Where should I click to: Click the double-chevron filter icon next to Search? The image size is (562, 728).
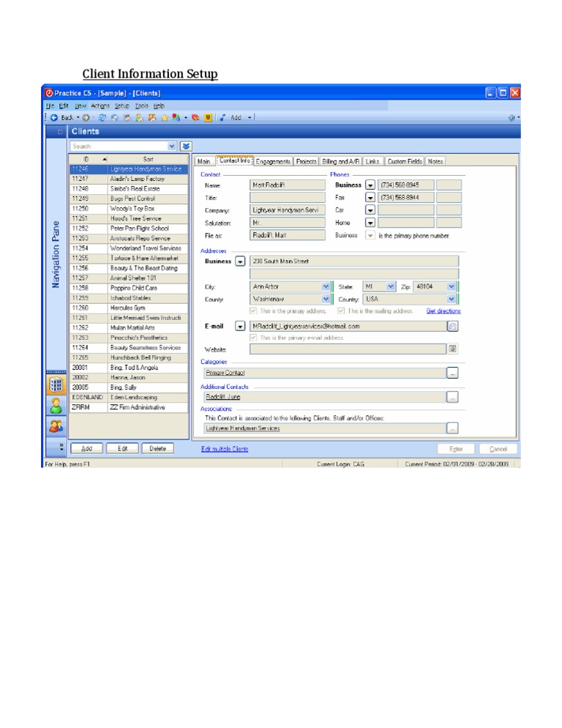[186, 146]
